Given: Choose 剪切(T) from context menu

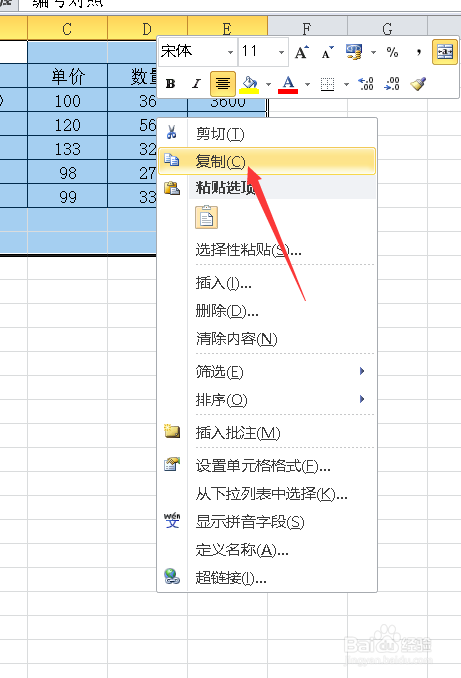Looking at the screenshot, I should tap(267, 134).
